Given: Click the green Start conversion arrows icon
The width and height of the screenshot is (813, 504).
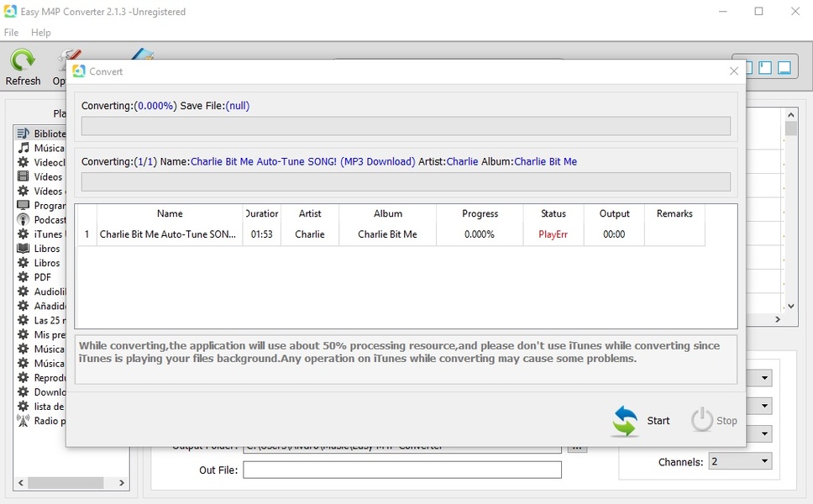Looking at the screenshot, I should coord(625,421).
